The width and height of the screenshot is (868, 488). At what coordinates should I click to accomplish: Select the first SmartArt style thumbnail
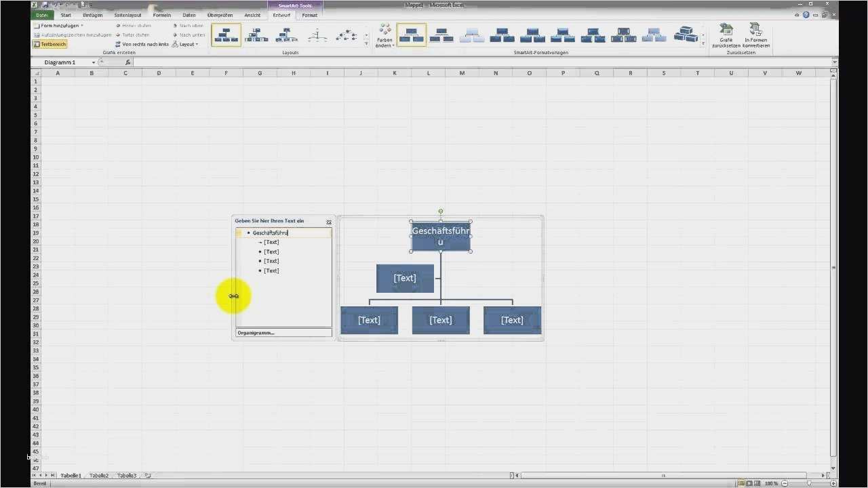tap(412, 35)
